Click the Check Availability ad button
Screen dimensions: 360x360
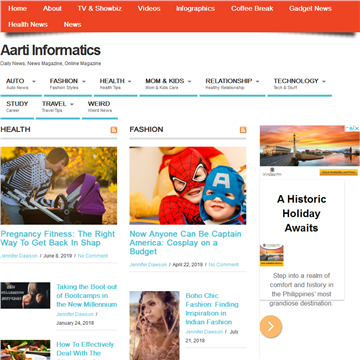tap(339, 172)
